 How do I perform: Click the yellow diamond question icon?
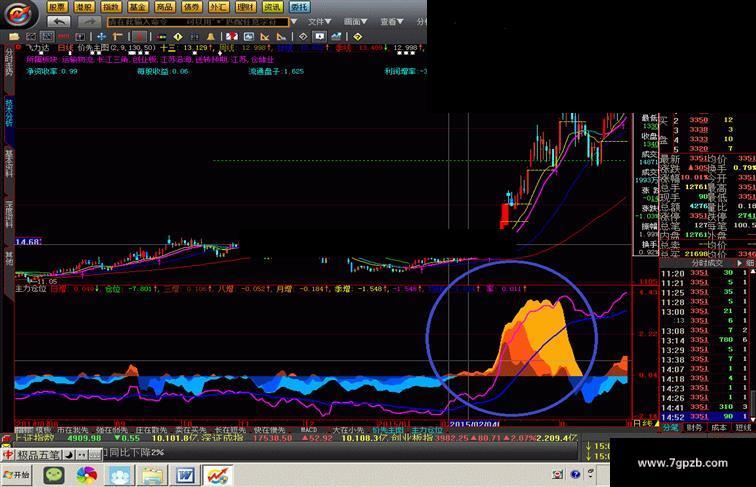[x=358, y=37]
